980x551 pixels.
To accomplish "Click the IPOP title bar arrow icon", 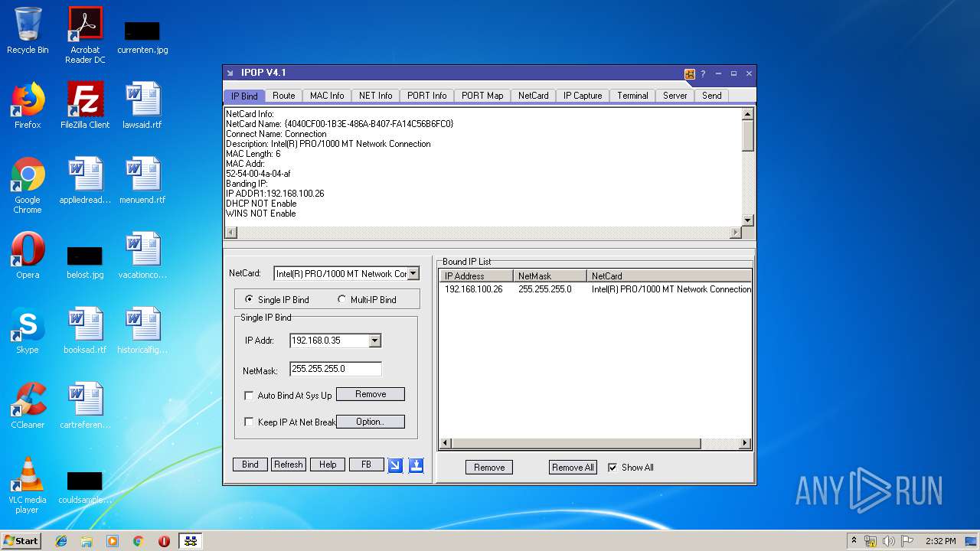I will pos(230,73).
